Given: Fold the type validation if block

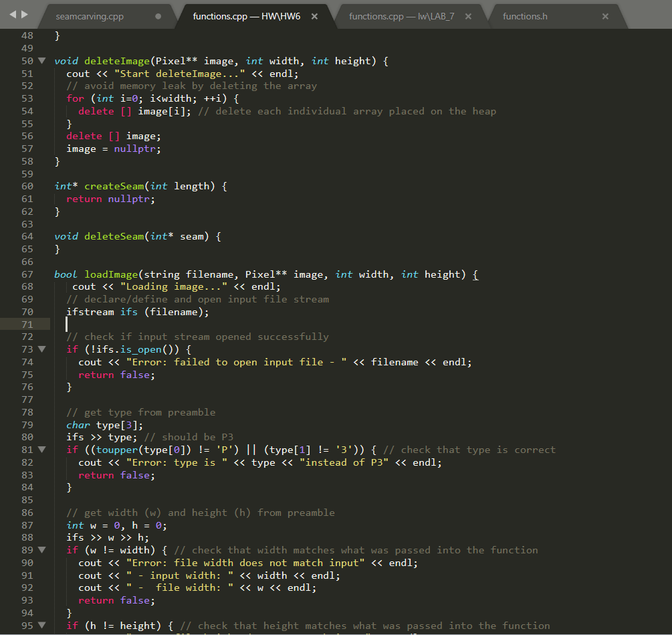Looking at the screenshot, I should point(41,449).
